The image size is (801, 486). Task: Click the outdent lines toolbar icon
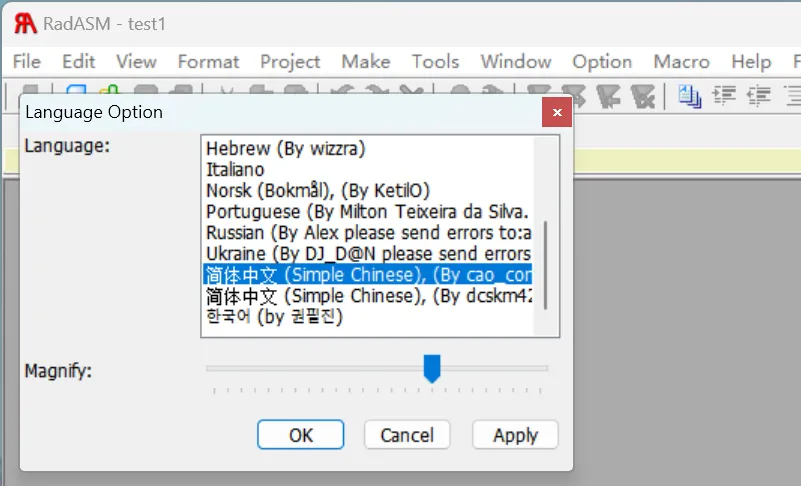(759, 96)
